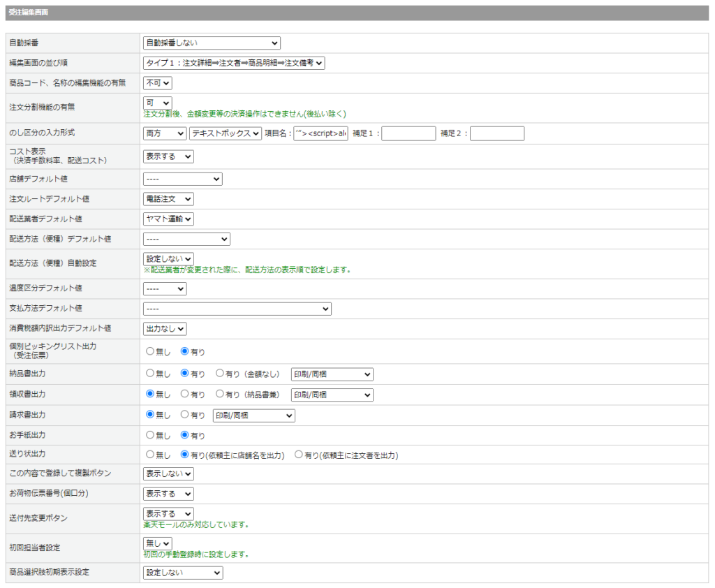This screenshot has width=715, height=588.
Task: Select 有り（納品書兼） for 領収書出力
Action: 220,394
